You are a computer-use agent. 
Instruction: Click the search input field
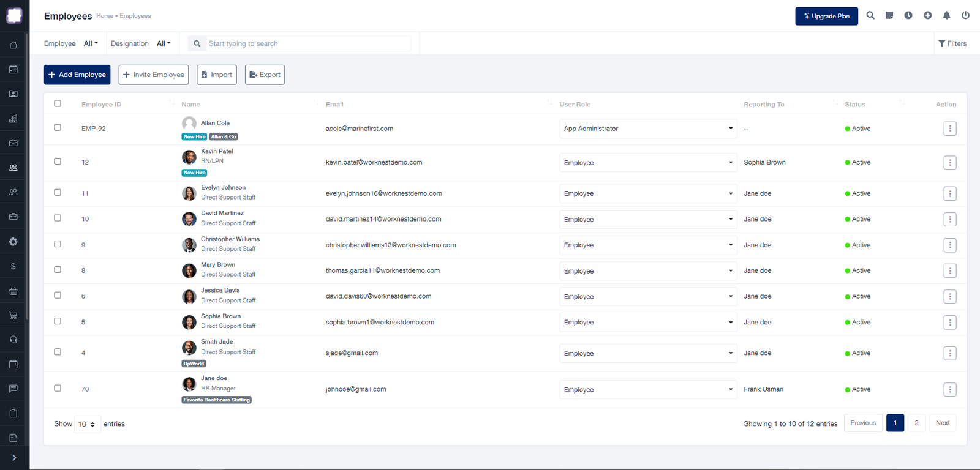(x=306, y=43)
